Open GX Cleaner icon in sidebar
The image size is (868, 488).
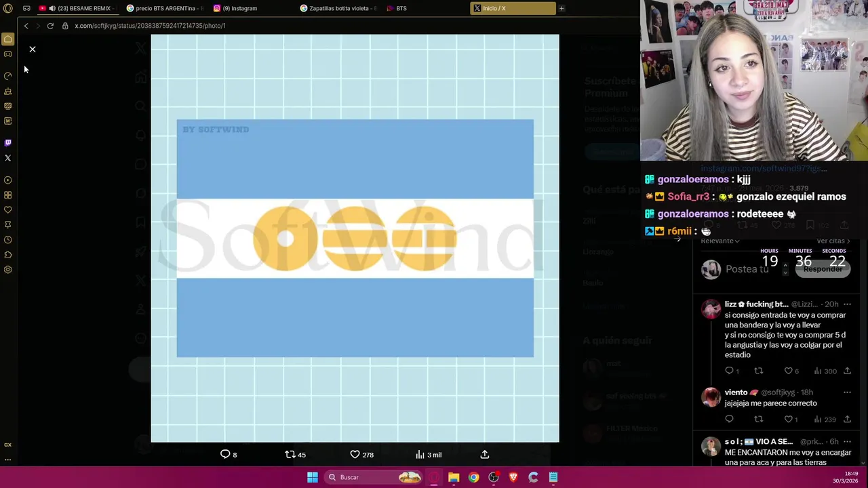point(8,91)
